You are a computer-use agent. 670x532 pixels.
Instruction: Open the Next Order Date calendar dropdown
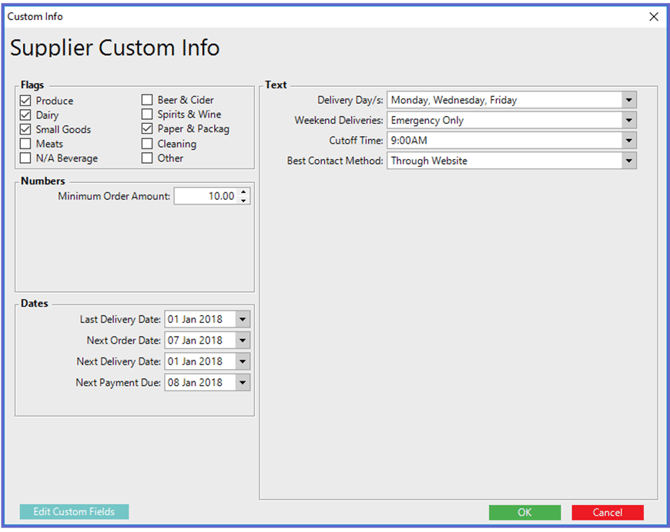coord(243,340)
